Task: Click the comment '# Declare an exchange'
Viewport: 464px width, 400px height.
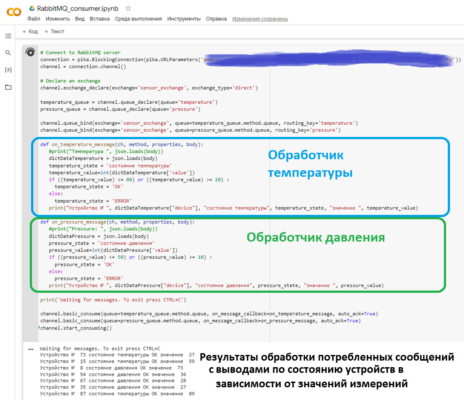Action: pos(70,81)
